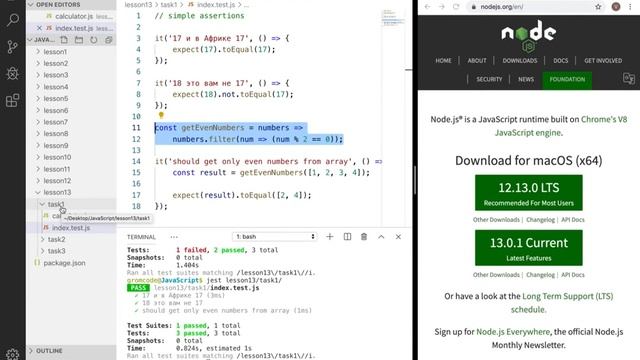
Task: Expand the task2 folder
Action: [x=56, y=239]
